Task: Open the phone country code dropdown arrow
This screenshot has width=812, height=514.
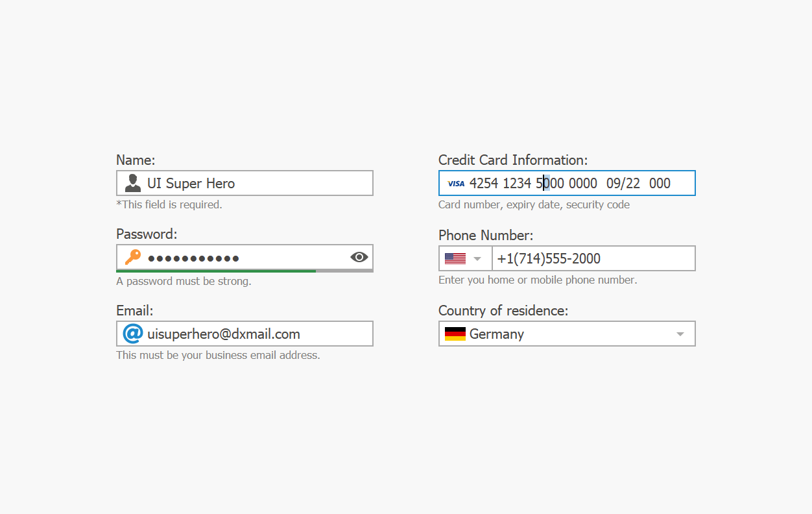Action: [x=478, y=258]
